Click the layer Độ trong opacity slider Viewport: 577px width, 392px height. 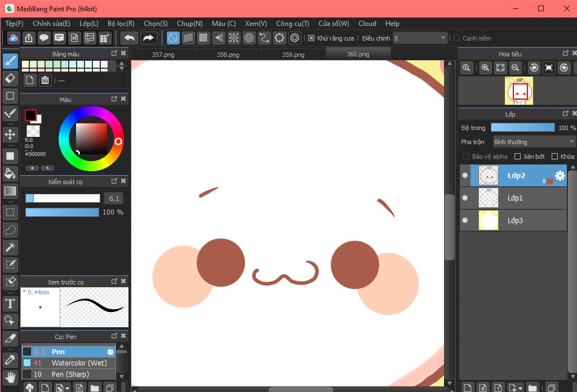point(523,128)
